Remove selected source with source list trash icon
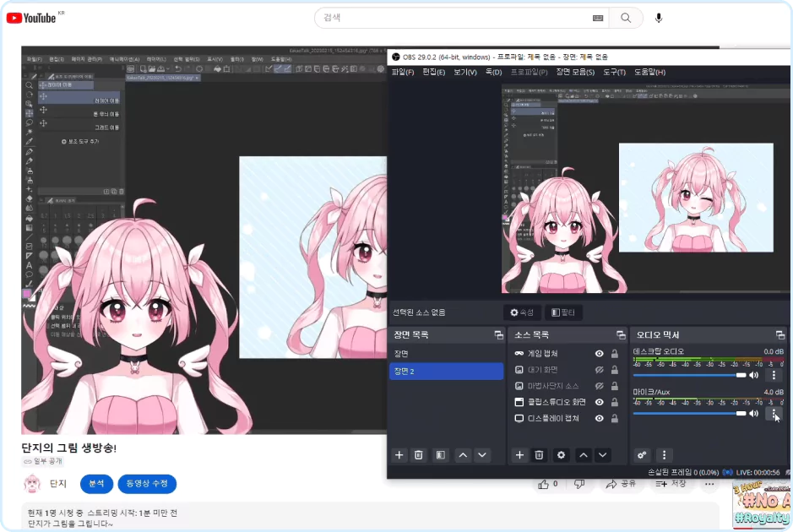793x532 pixels. (539, 455)
